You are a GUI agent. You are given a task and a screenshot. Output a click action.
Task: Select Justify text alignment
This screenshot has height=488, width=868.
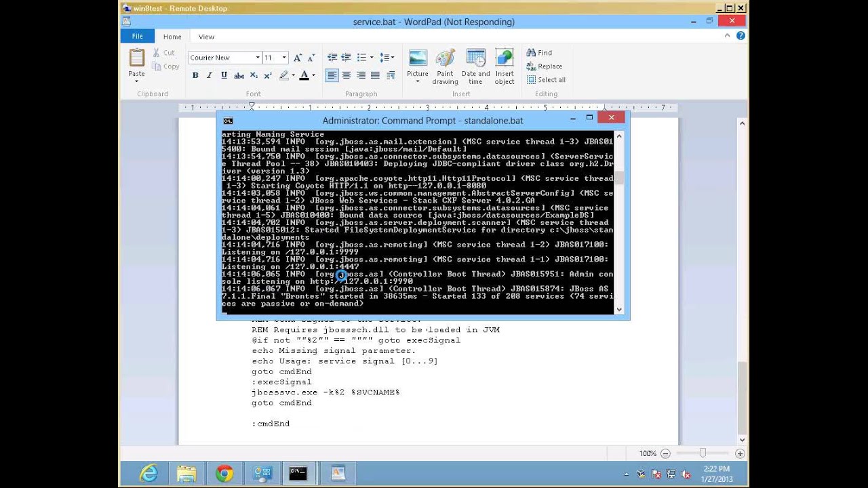pos(375,75)
